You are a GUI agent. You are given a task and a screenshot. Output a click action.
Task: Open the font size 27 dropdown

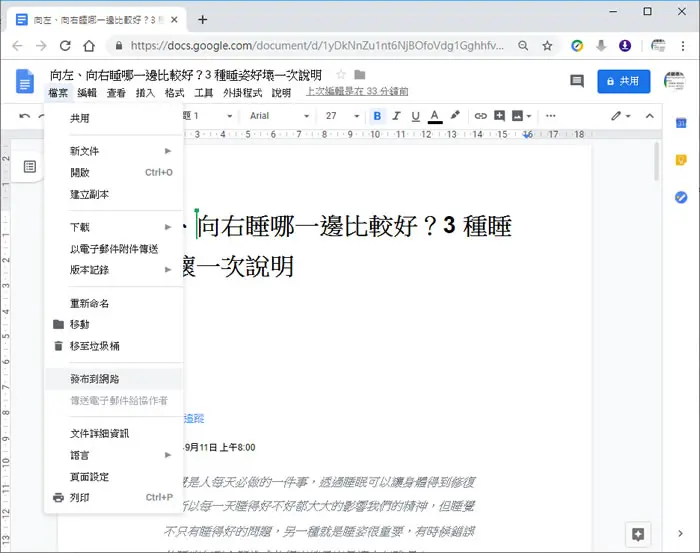[x=342, y=116]
